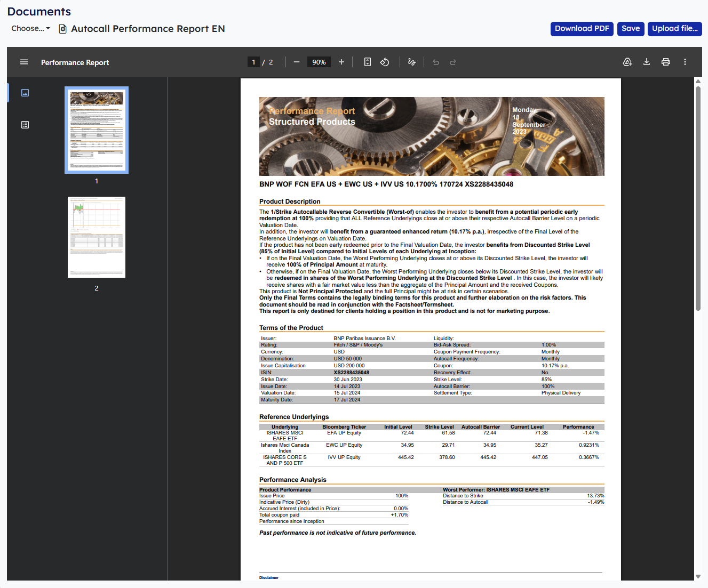This screenshot has width=708, height=588.
Task: Open the more actions menu
Action: (x=685, y=62)
